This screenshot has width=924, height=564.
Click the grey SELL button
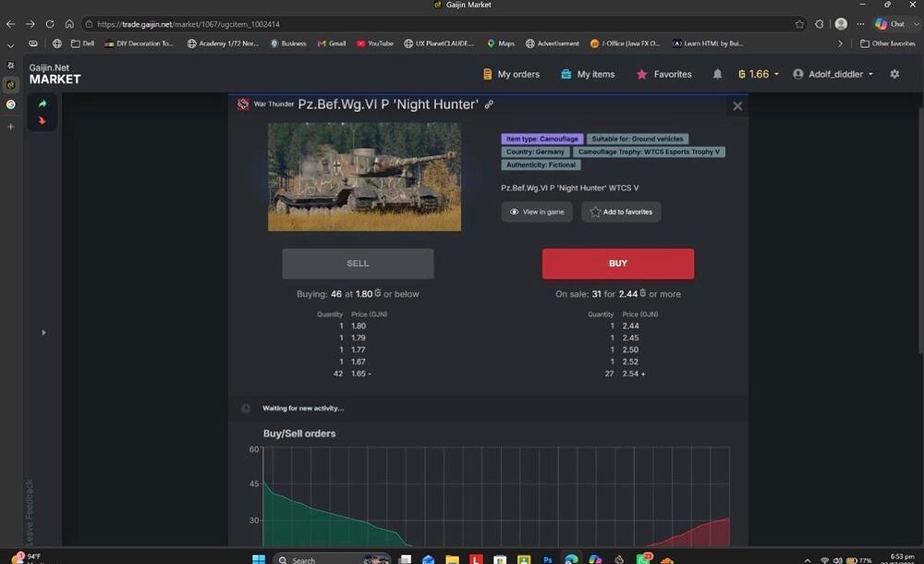click(358, 264)
